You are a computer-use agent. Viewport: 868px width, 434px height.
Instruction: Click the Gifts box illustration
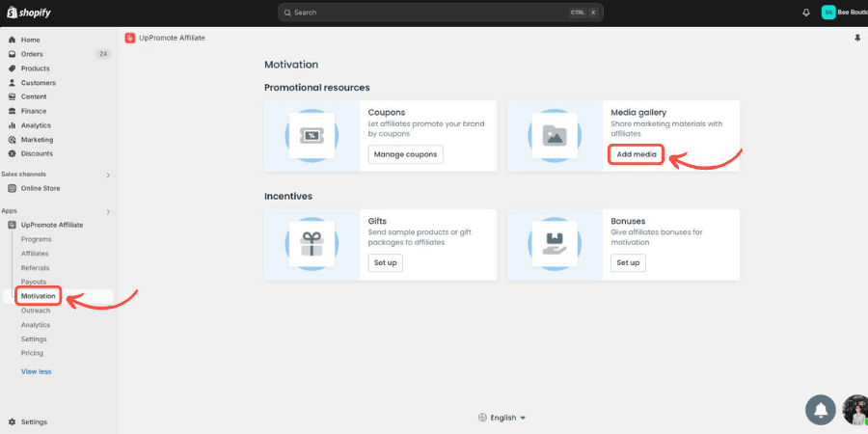pos(312,244)
